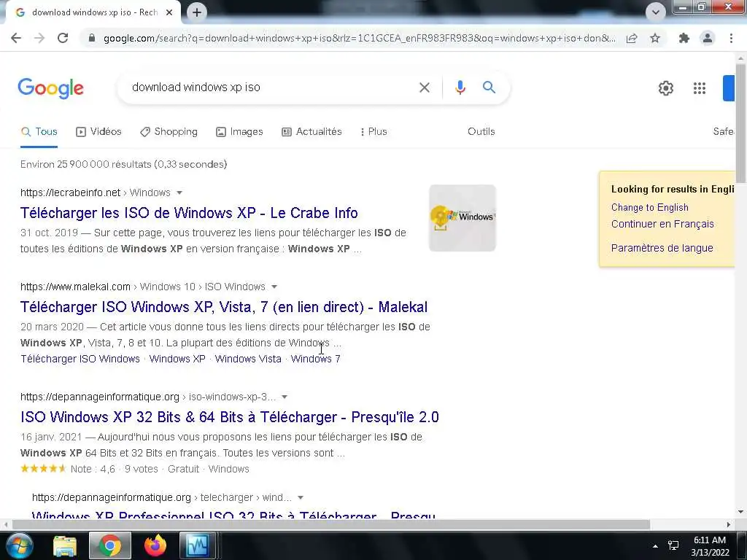The image size is (747, 560).
Task: Open the Extensions puzzle icon
Action: pos(684,38)
